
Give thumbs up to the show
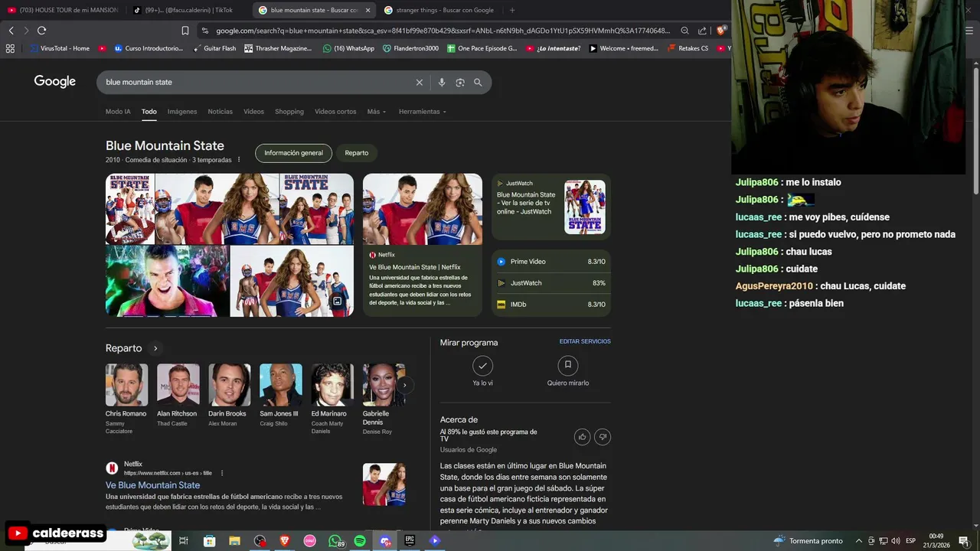pyautogui.click(x=583, y=437)
